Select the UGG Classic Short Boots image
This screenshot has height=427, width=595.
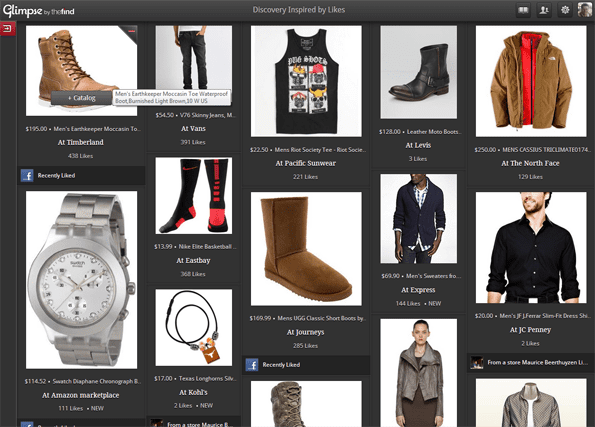pos(306,249)
